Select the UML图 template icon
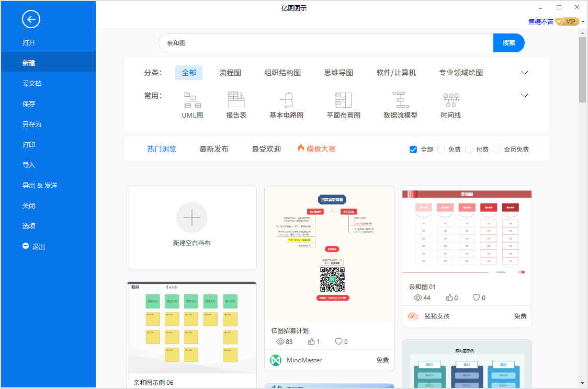 (x=192, y=99)
